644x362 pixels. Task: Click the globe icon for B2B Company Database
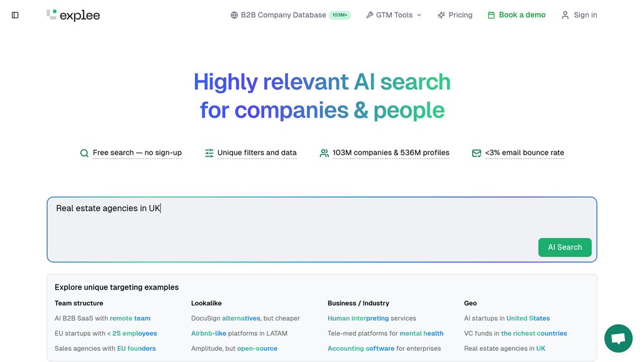pyautogui.click(x=234, y=15)
